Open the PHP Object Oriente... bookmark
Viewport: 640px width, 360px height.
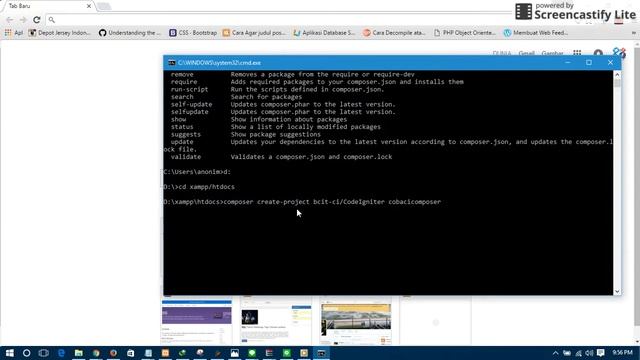click(464, 33)
